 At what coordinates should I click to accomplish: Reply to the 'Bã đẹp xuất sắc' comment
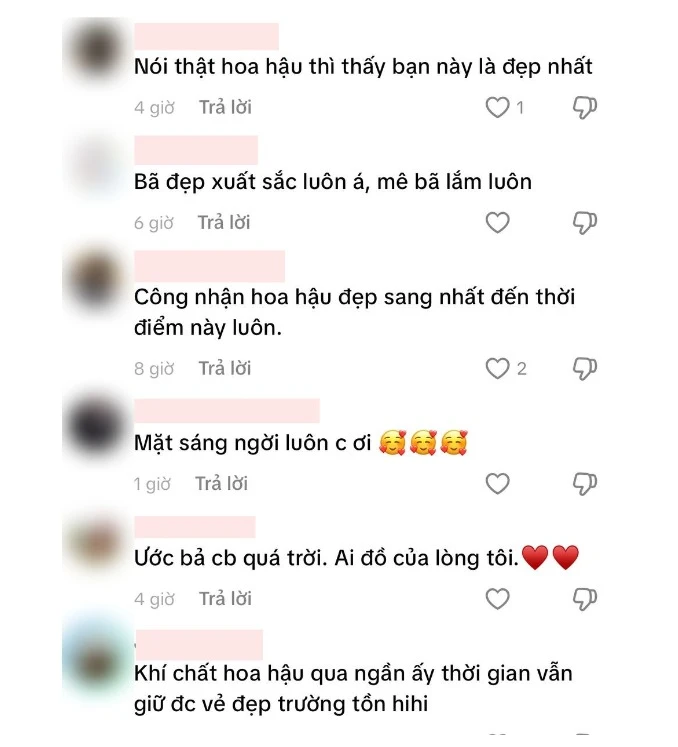pos(224,222)
